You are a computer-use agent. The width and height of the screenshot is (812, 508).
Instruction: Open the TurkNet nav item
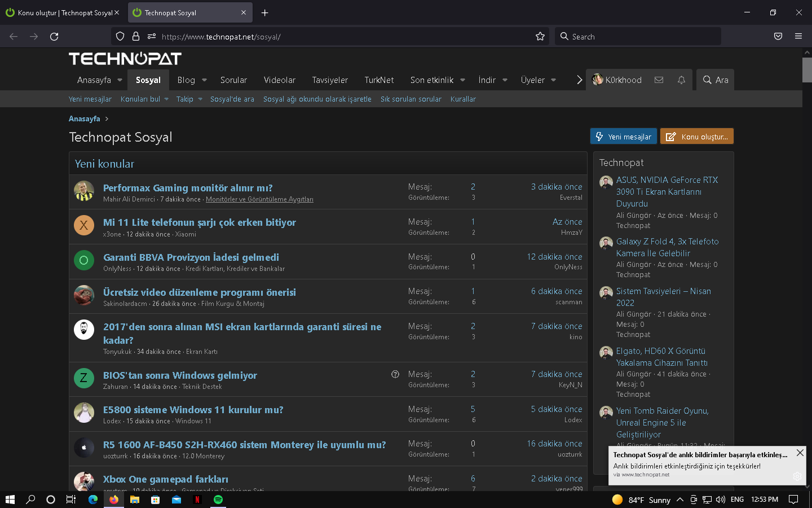point(379,80)
